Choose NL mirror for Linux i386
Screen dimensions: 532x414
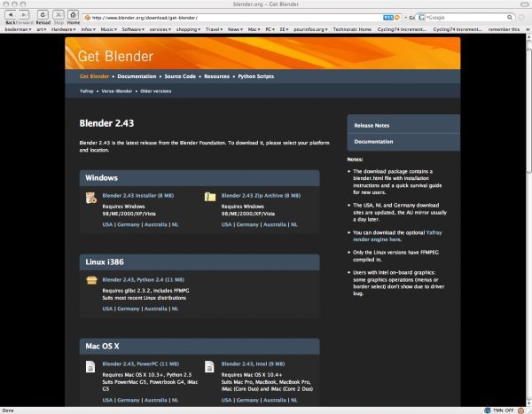click(x=175, y=309)
